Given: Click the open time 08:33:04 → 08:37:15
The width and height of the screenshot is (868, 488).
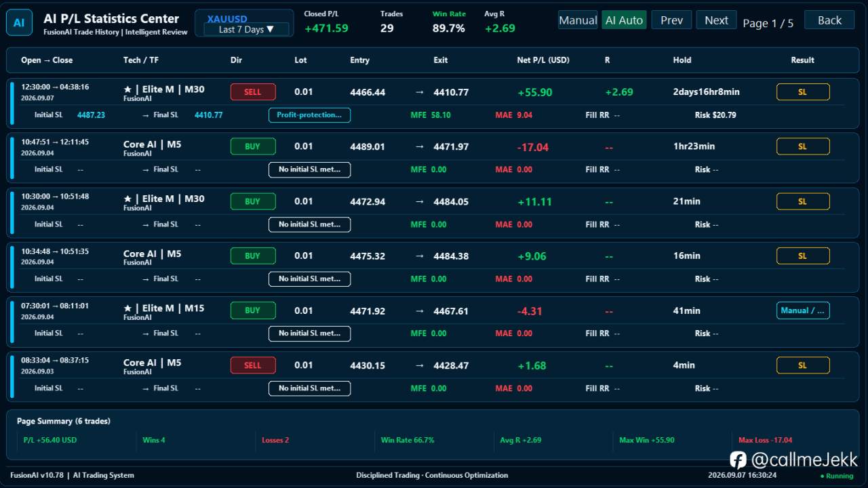Looking at the screenshot, I should click(55, 361).
